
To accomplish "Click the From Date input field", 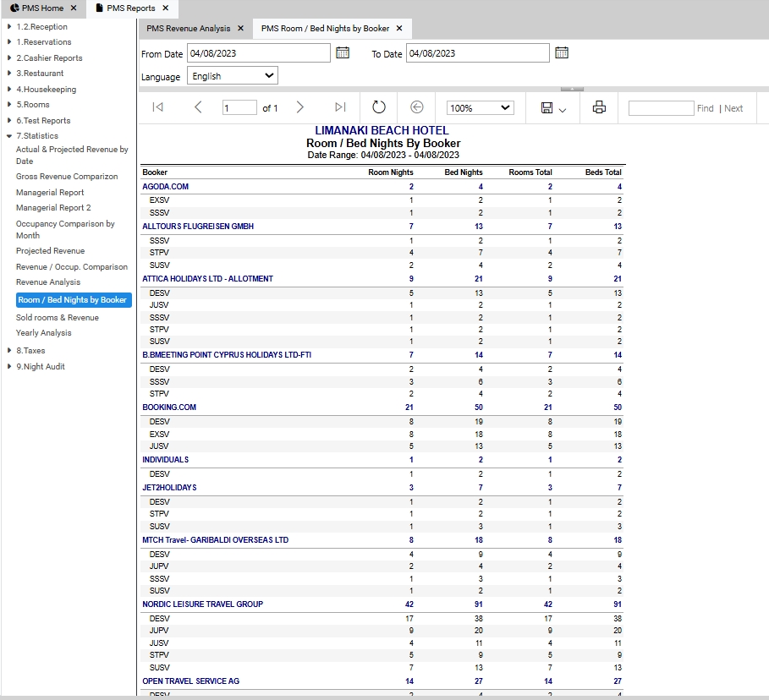I will click(x=259, y=53).
